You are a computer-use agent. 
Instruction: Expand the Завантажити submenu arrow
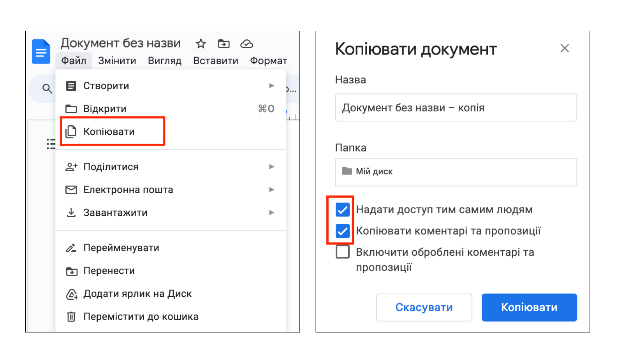272,213
